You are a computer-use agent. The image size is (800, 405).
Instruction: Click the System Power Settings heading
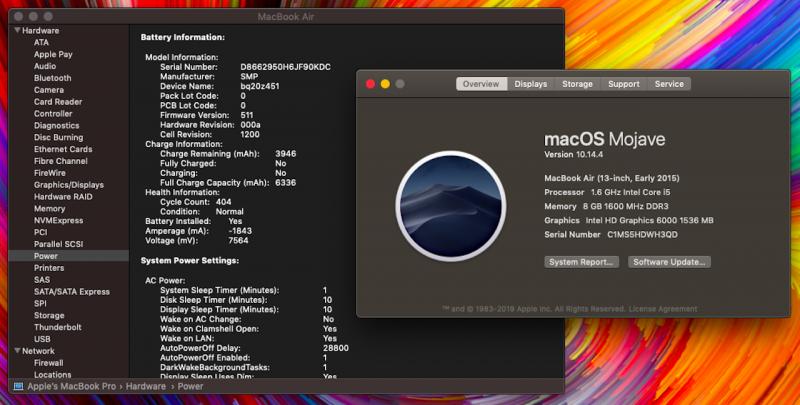click(190, 260)
